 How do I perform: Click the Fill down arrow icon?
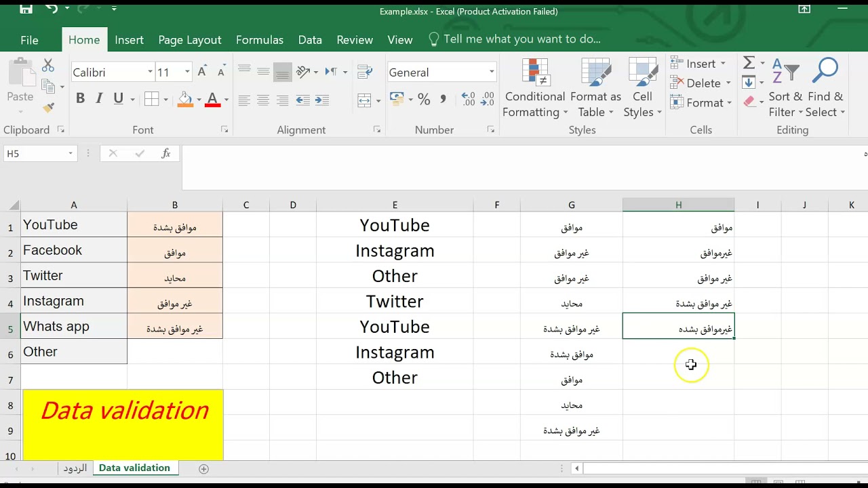pos(749,83)
